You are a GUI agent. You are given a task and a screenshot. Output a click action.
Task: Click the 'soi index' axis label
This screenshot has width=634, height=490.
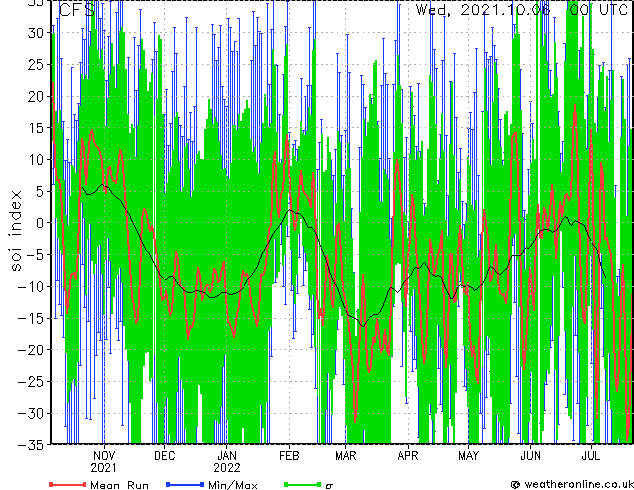15,230
